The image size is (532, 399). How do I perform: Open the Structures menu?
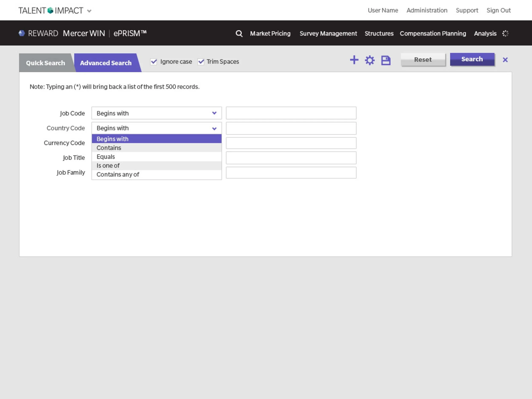coord(379,33)
